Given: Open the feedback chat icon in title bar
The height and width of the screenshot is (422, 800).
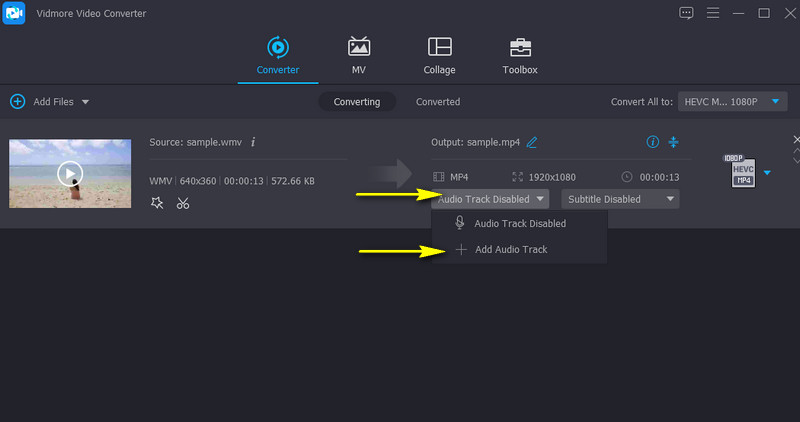Looking at the screenshot, I should pyautogui.click(x=686, y=13).
